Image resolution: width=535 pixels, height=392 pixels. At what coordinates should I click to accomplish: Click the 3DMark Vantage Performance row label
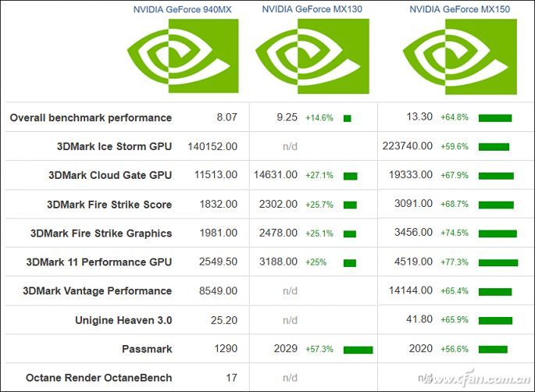[97, 291]
